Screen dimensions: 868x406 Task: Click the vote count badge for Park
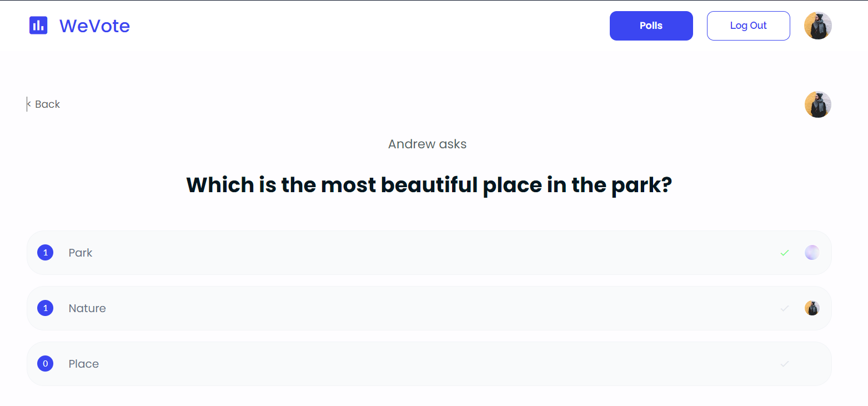45,253
